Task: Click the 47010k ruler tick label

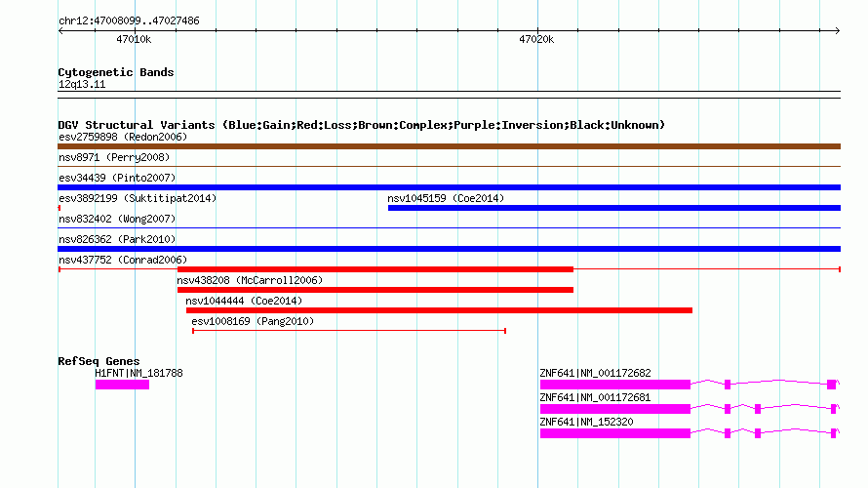Action: [x=134, y=39]
